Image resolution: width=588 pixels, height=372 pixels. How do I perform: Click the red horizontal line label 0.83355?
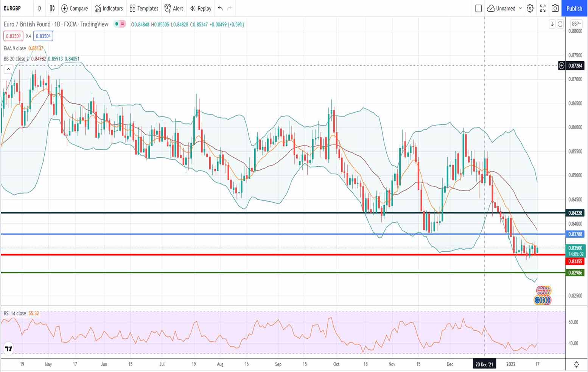(x=575, y=262)
